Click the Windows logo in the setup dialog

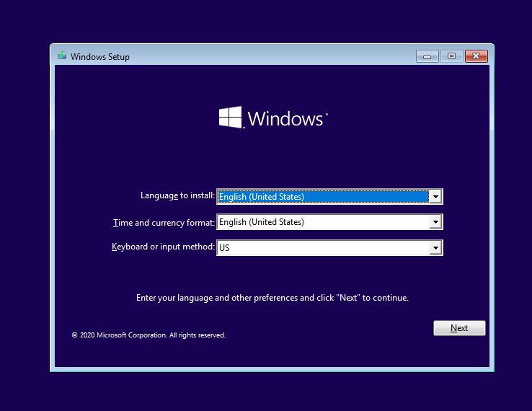pyautogui.click(x=273, y=118)
